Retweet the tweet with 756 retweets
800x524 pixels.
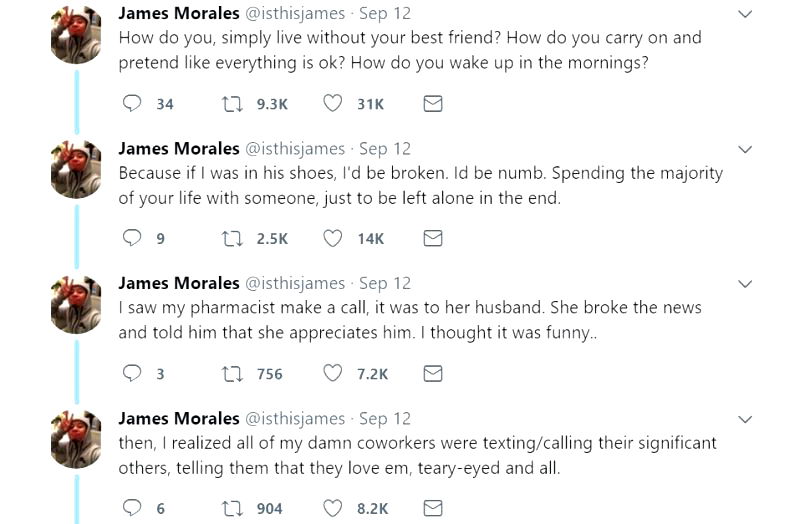pyautogui.click(x=232, y=373)
